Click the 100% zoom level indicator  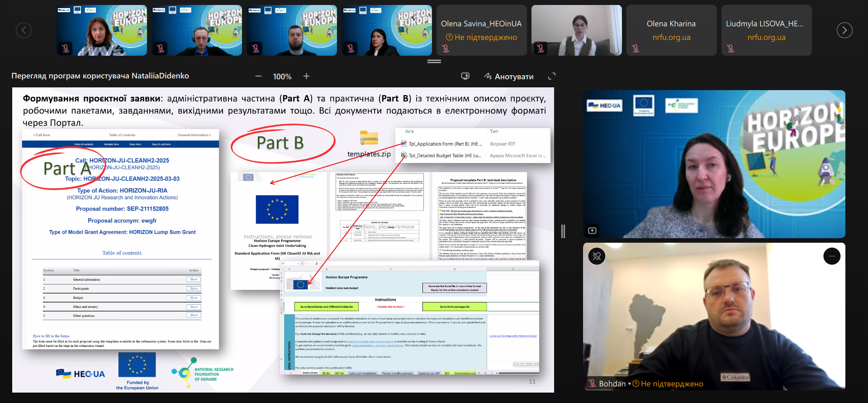coord(282,77)
